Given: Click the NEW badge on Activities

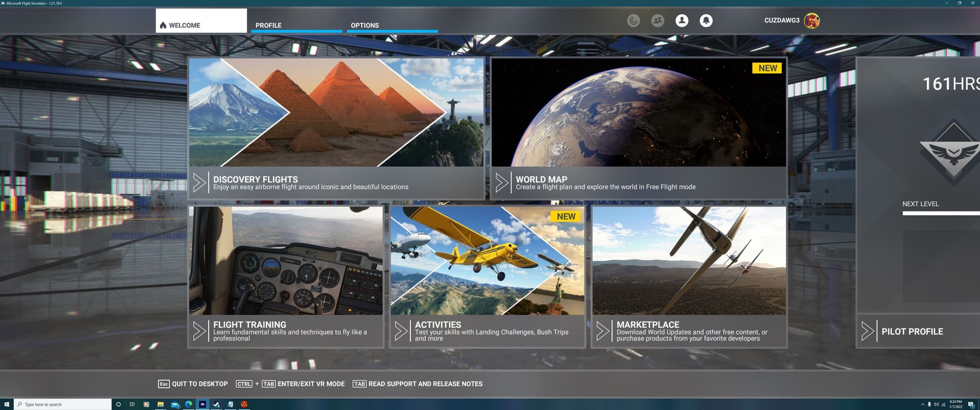Looking at the screenshot, I should (566, 217).
